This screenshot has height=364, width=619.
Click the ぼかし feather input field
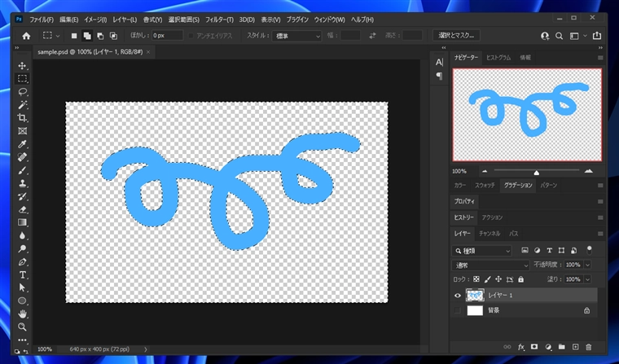click(x=168, y=36)
